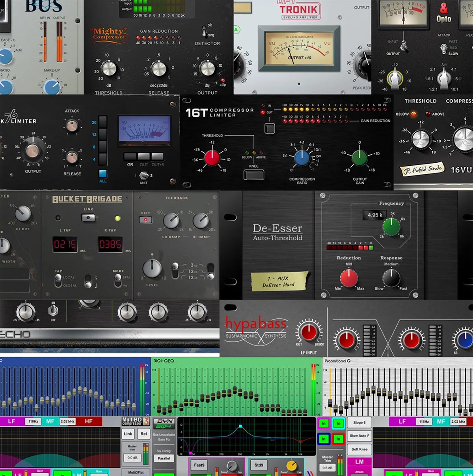
Task: Click the L TAP 0215 ms display
Action: [x=65, y=245]
